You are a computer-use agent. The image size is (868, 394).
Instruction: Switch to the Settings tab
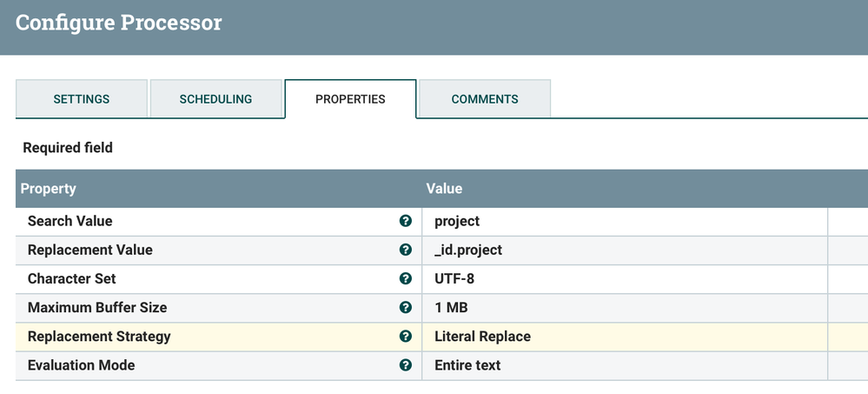(82, 99)
